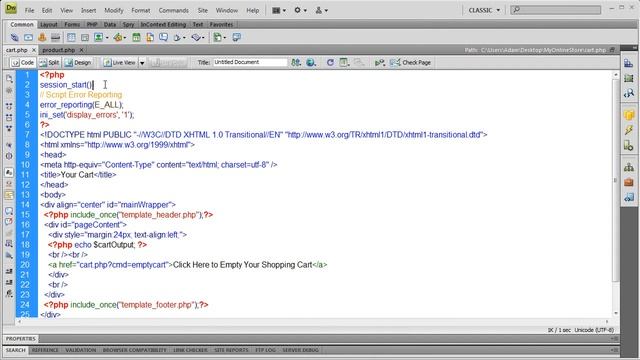The height and width of the screenshot is (360, 640).
Task: Open the LINK CHECKER results tab
Action: [190, 350]
